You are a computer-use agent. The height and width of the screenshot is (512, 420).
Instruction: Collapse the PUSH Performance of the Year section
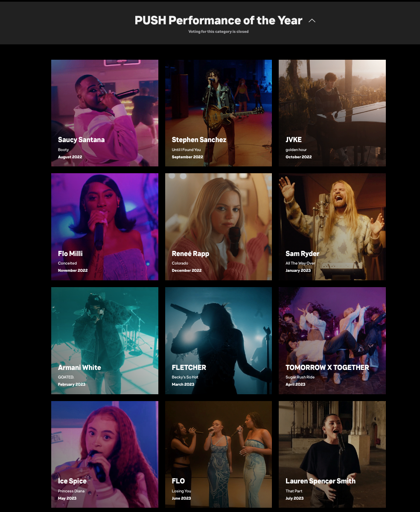[x=312, y=20]
